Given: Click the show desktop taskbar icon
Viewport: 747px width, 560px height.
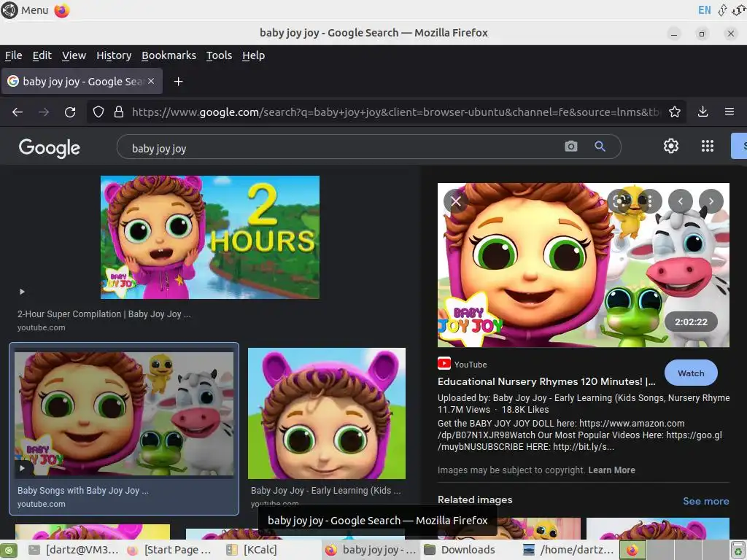Looking at the screenshot, I should point(9,550).
